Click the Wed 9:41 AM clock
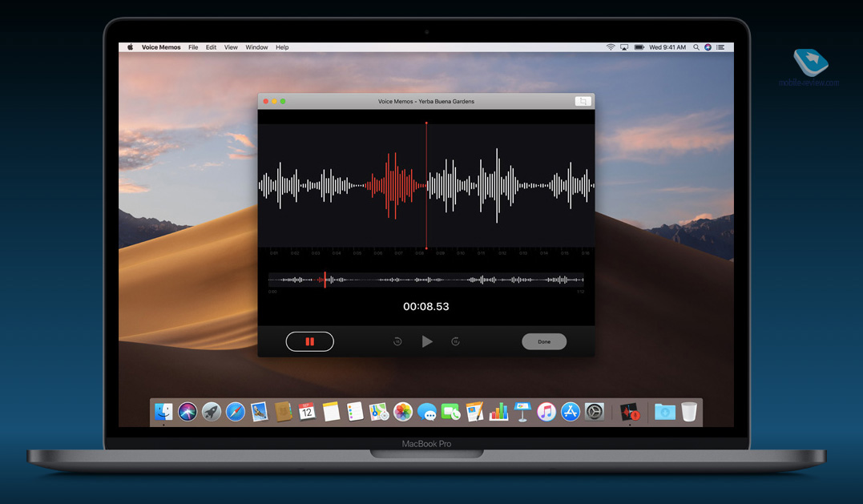This screenshot has height=504, width=863. 667,47
